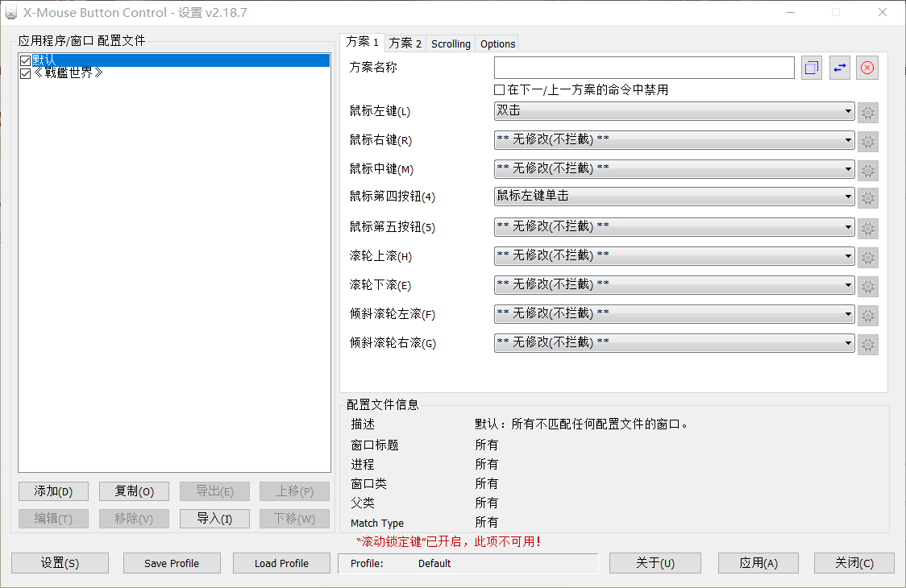Click the red reset layer icon
The width and height of the screenshot is (906, 588).
click(867, 68)
